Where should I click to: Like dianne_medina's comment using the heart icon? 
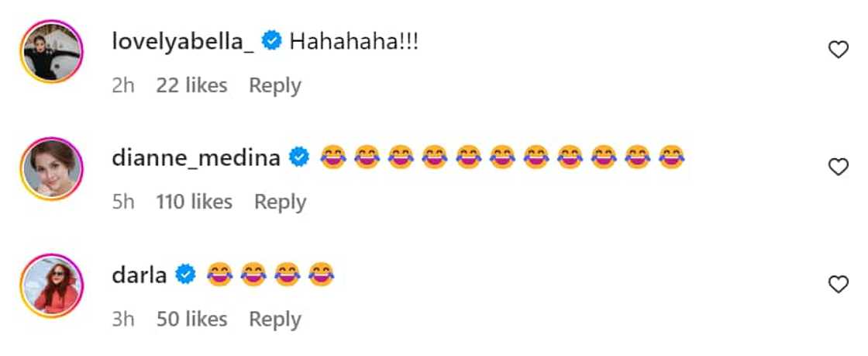click(839, 167)
